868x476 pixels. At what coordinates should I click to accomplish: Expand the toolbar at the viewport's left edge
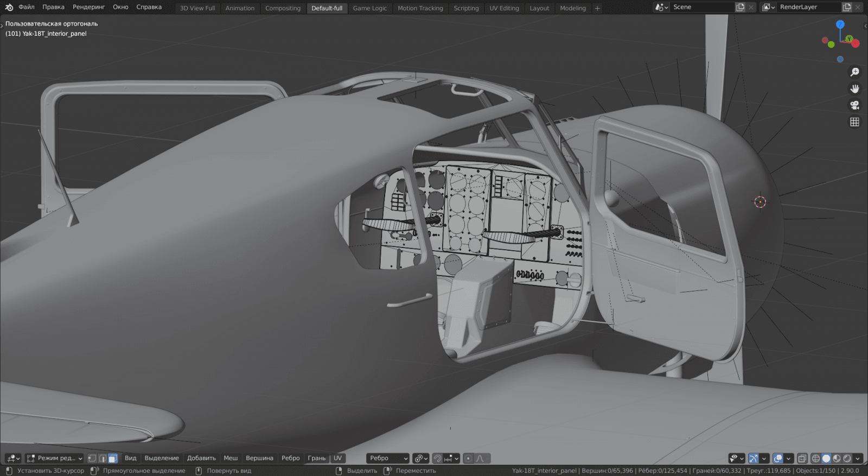pos(2,26)
